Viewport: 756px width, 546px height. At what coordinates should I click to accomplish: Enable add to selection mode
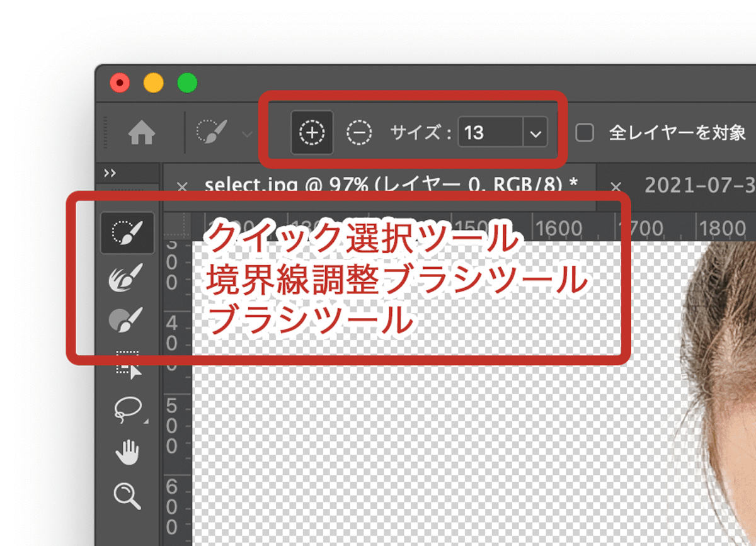point(311,133)
